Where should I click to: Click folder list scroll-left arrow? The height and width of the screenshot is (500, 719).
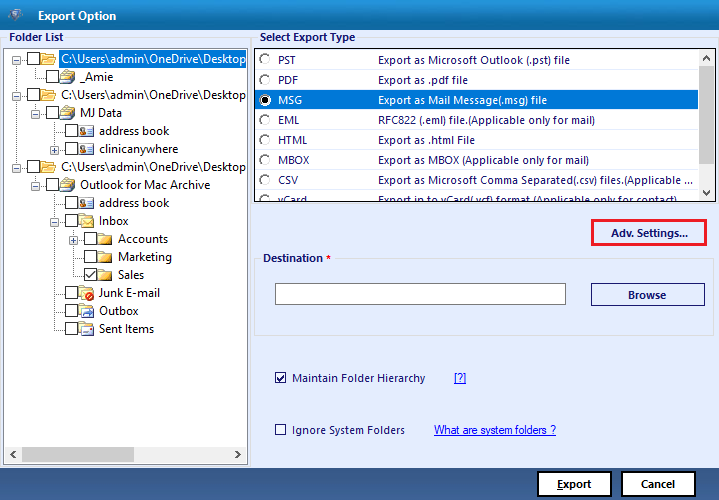pyautogui.click(x=13, y=455)
